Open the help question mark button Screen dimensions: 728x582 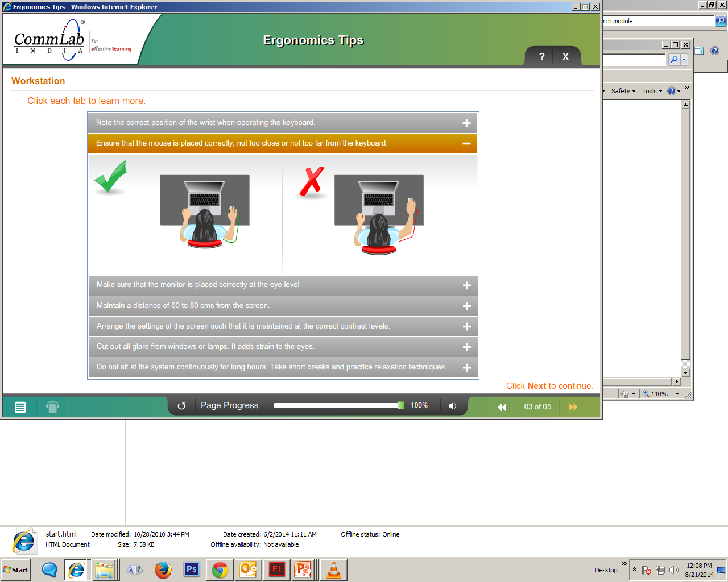coord(541,57)
